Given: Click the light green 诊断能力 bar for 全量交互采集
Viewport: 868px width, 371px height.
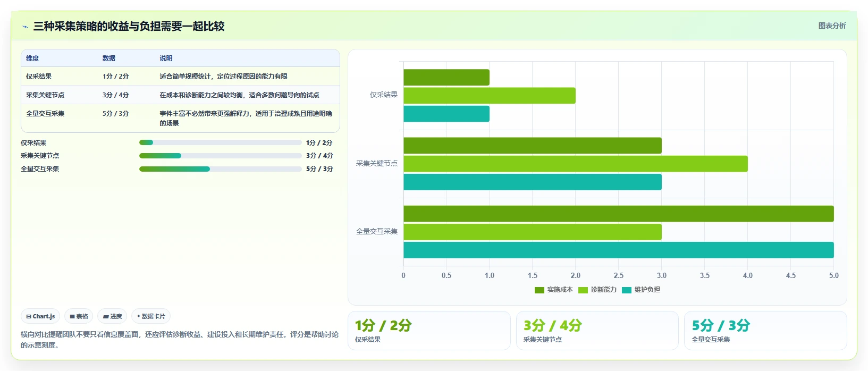Looking at the screenshot, I should pyautogui.click(x=533, y=232).
